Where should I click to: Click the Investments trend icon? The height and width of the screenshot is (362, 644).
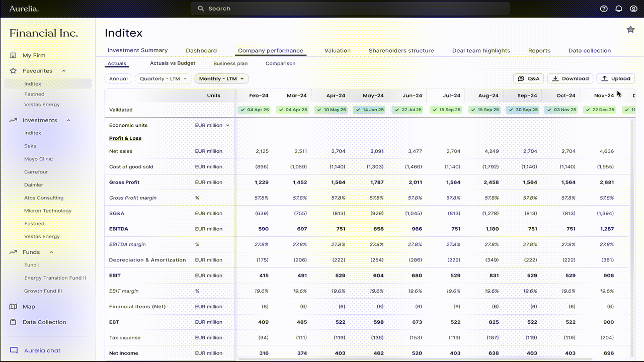click(x=14, y=120)
